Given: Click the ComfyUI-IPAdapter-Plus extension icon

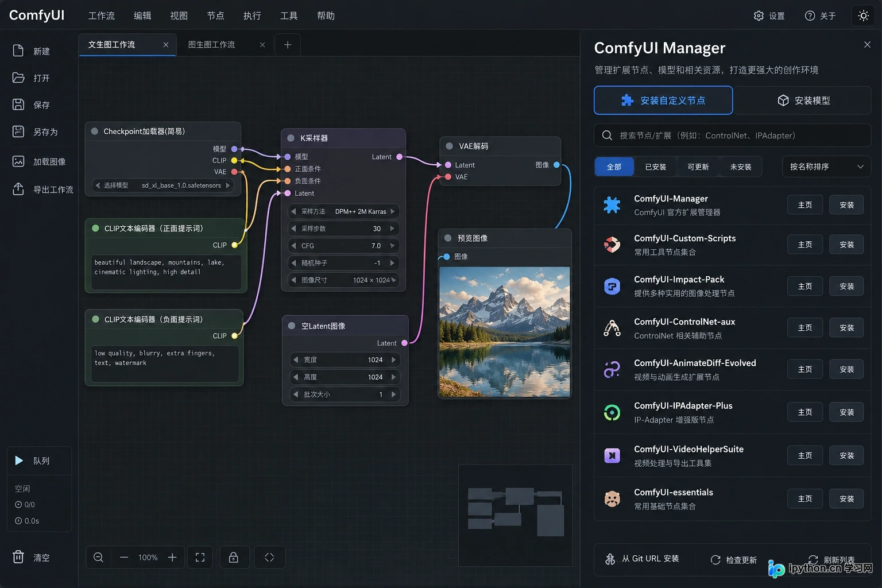Looking at the screenshot, I should point(612,412).
